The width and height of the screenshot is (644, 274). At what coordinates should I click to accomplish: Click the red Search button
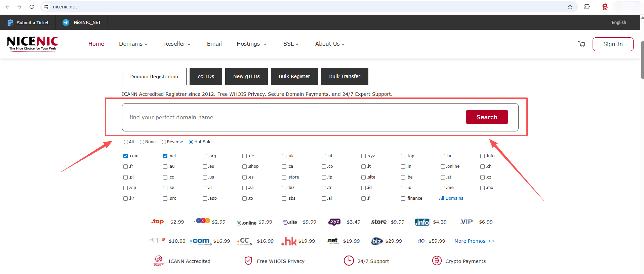(487, 117)
